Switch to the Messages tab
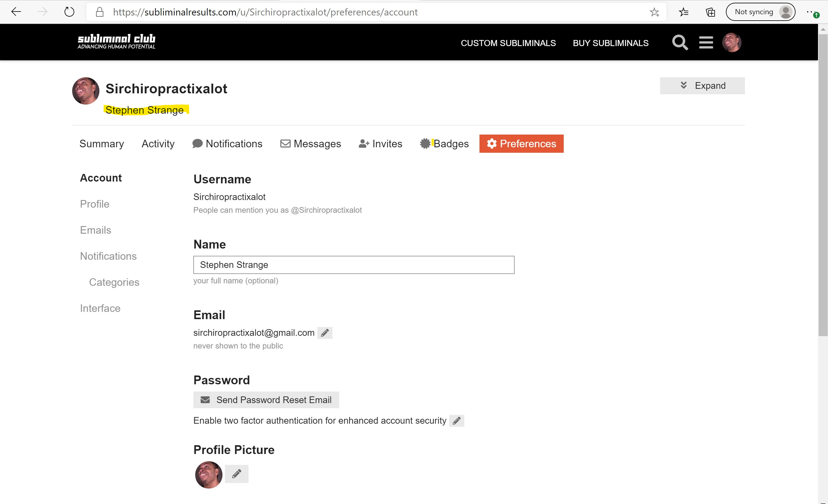Screen dimensions: 828x504 click(x=310, y=144)
